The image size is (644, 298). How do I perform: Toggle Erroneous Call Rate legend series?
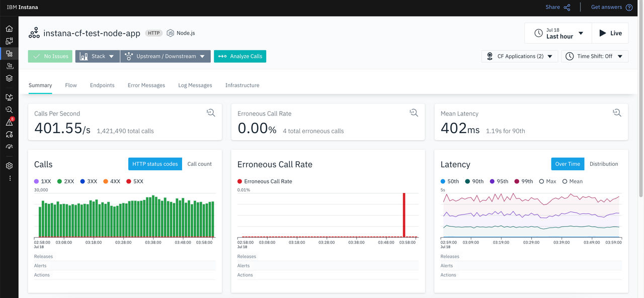(x=265, y=181)
